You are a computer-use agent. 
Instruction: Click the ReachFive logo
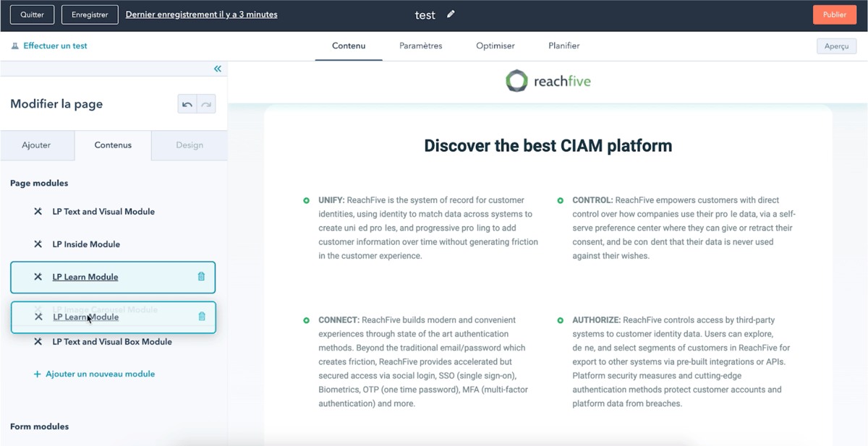point(548,81)
